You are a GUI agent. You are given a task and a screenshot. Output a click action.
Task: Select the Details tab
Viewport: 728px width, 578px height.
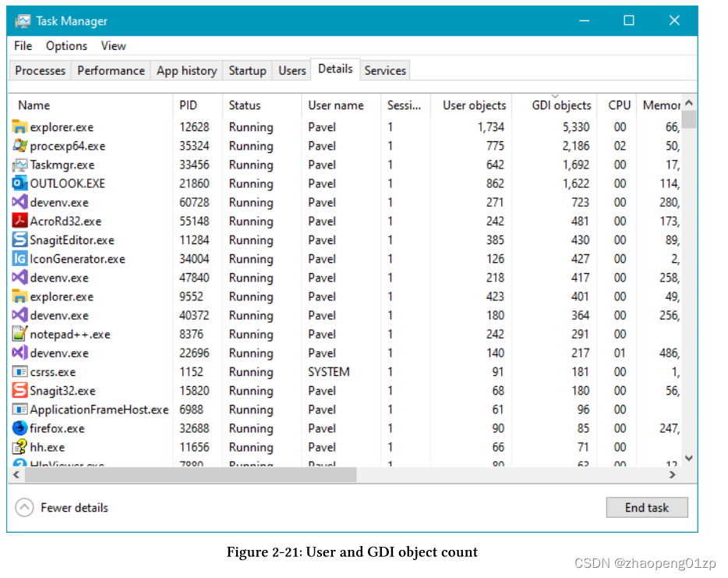coord(335,69)
